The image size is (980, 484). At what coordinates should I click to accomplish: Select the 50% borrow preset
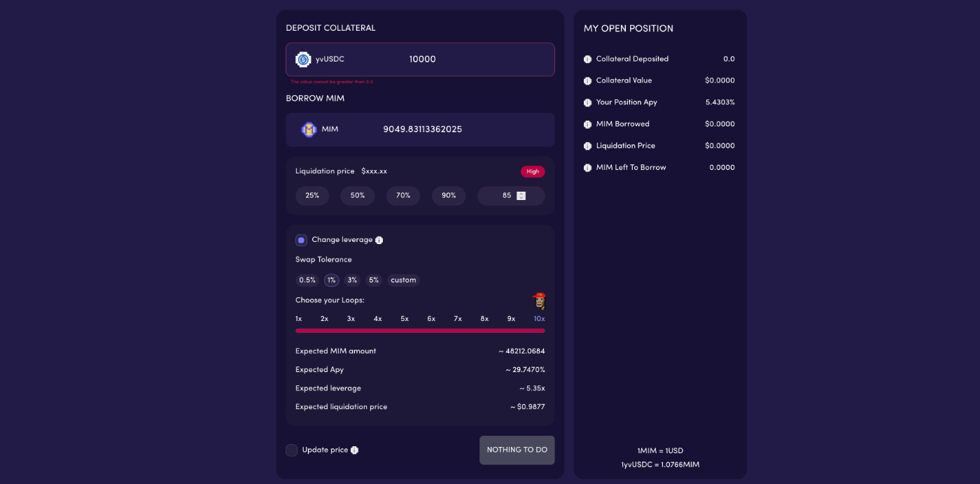pyautogui.click(x=358, y=196)
